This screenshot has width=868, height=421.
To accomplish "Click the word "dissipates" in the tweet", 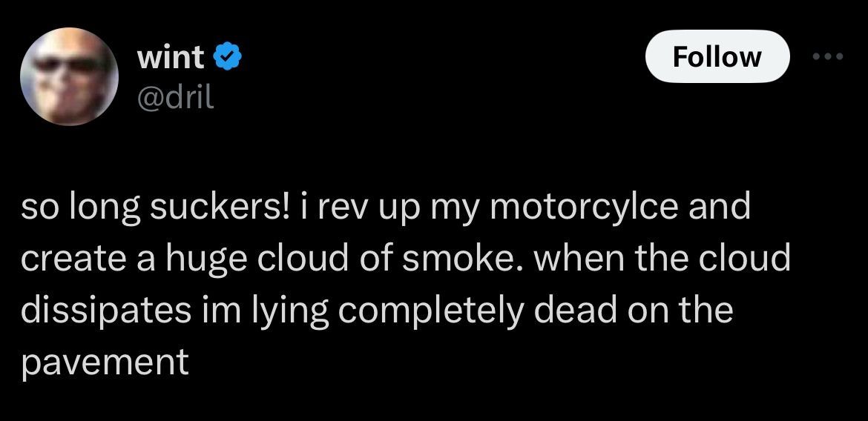I will (x=106, y=311).
